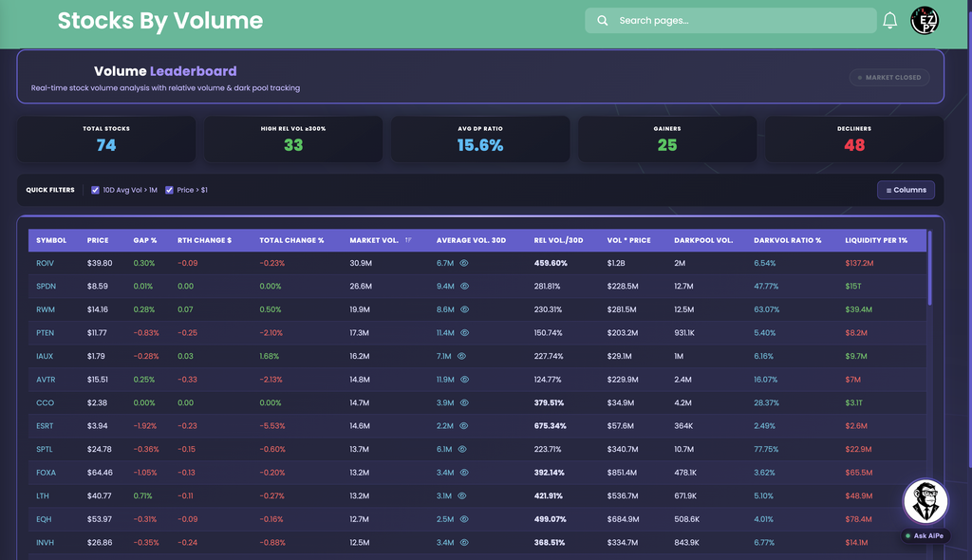Click the eye icon in AVTR row
972x560 pixels.
point(464,380)
